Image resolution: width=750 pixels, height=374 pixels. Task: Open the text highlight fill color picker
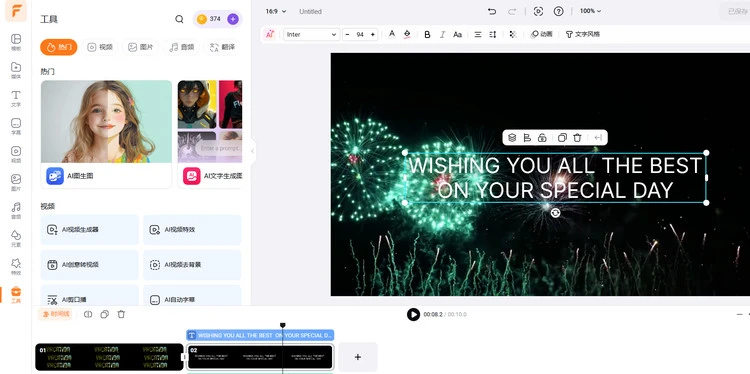point(407,34)
